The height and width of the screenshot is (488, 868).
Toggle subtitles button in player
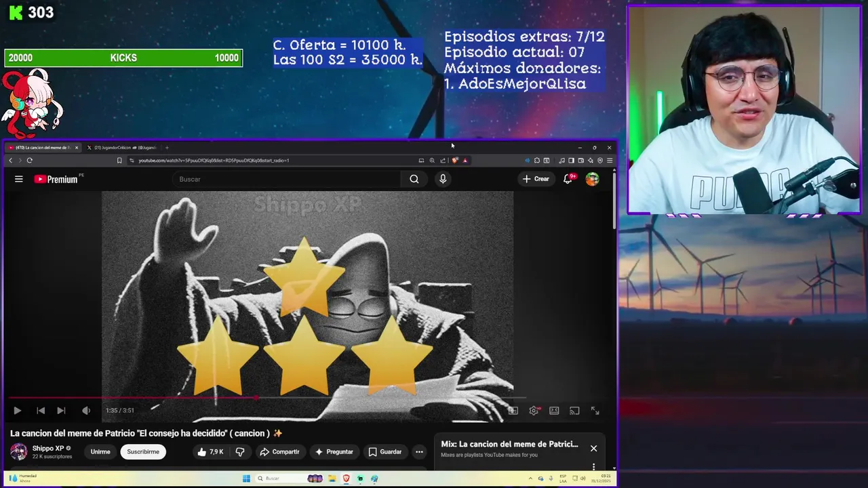tap(513, 410)
